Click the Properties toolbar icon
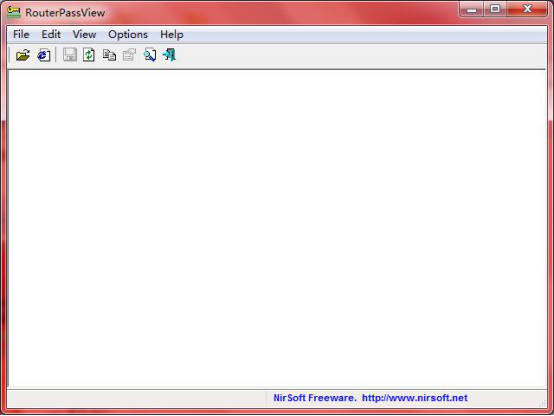554x416 pixels. coord(129,55)
